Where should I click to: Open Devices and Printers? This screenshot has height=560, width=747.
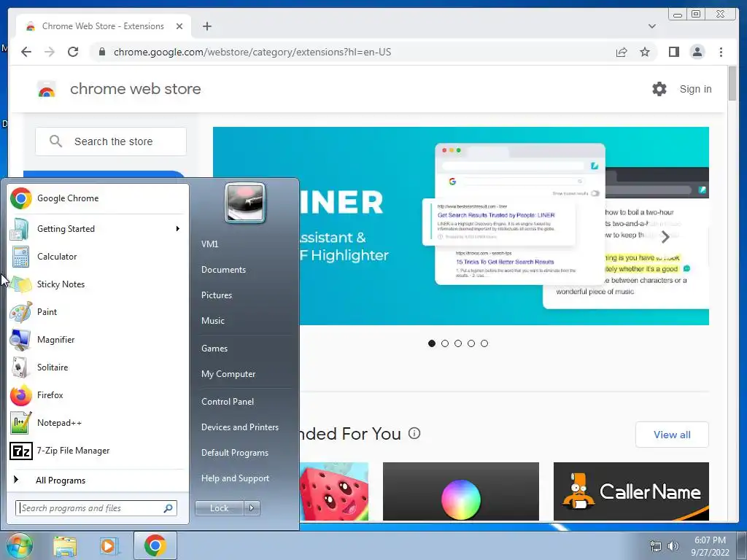coord(239,427)
